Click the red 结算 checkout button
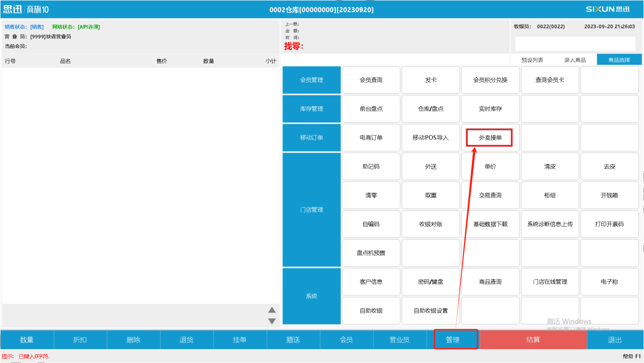This screenshot has height=363, width=644. click(x=533, y=340)
